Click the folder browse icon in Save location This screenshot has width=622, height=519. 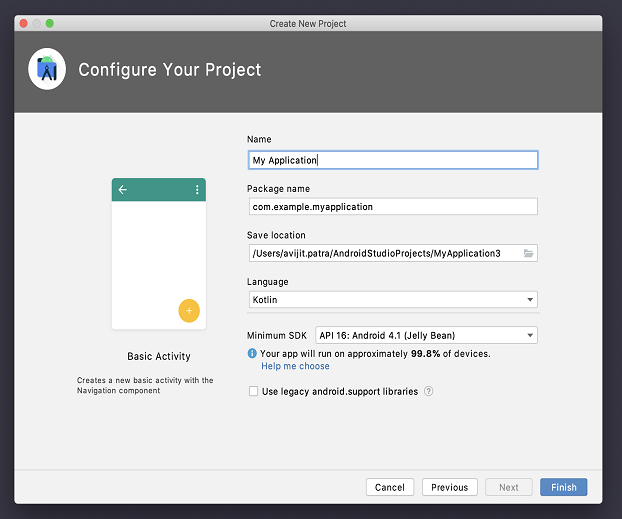tap(529, 253)
